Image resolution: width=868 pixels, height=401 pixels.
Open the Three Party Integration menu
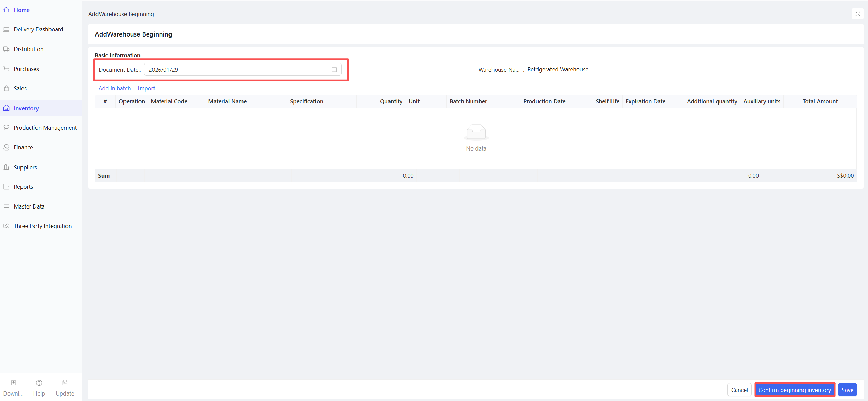click(x=43, y=226)
